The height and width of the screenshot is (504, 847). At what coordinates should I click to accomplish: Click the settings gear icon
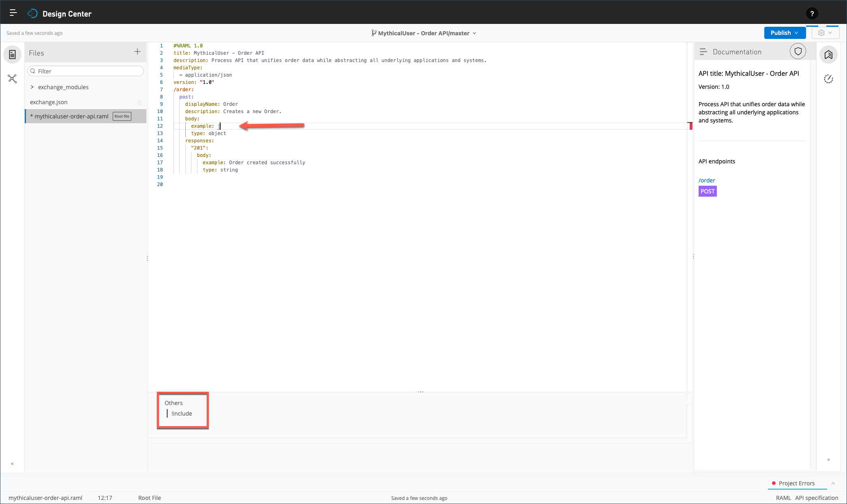(x=821, y=33)
